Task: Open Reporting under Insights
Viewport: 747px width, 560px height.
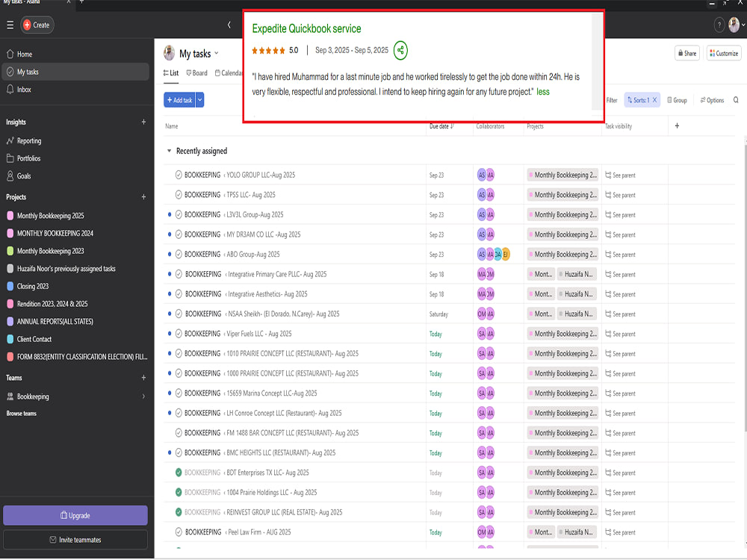Action: tap(29, 141)
